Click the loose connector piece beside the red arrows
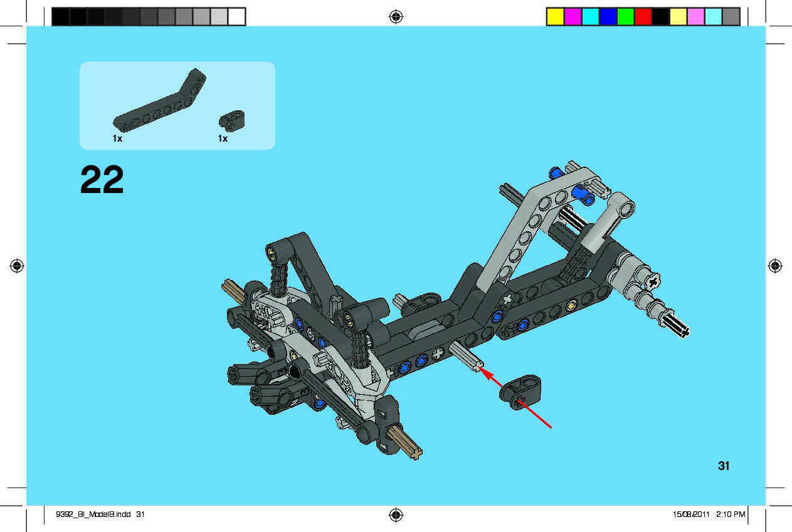792x532 pixels. pos(520,391)
